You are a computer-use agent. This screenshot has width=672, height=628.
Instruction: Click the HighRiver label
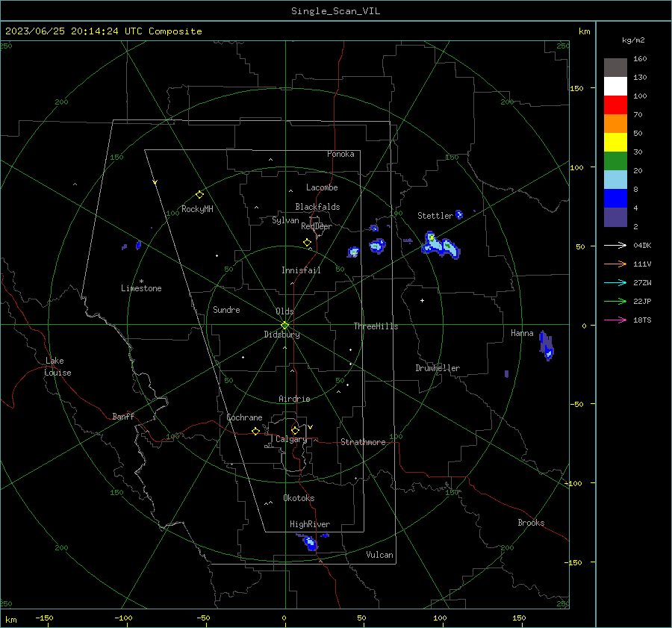(310, 524)
